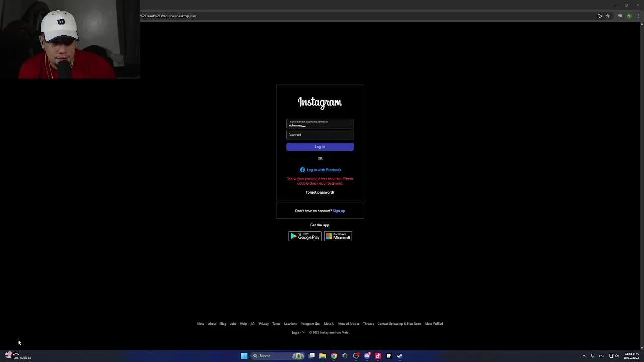Open the Privacy footer link
644x362 pixels.
(x=264, y=324)
